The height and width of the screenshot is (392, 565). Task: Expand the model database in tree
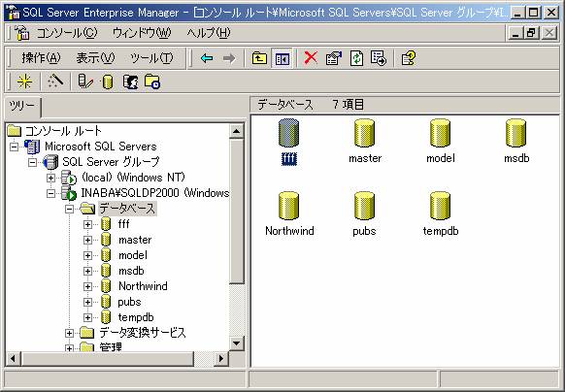point(87,255)
